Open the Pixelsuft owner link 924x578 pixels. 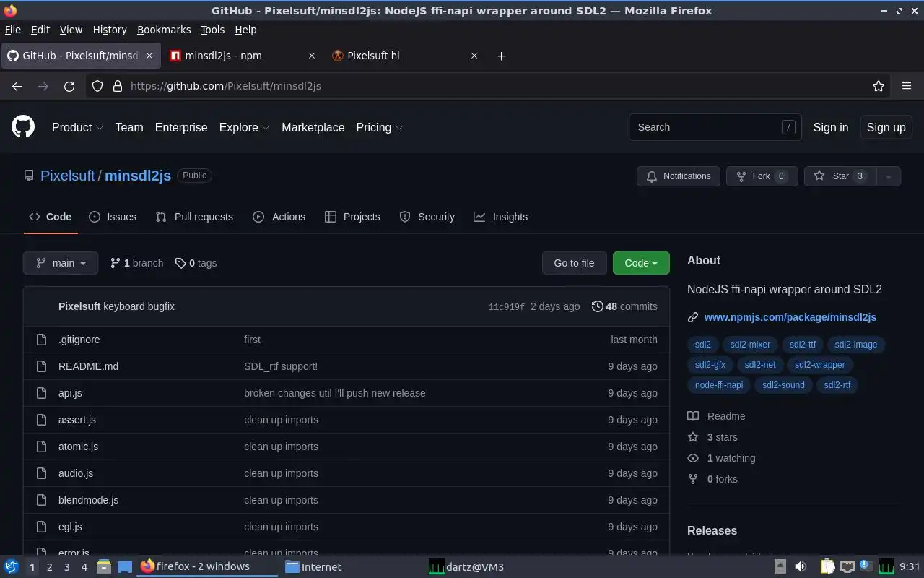click(x=68, y=176)
